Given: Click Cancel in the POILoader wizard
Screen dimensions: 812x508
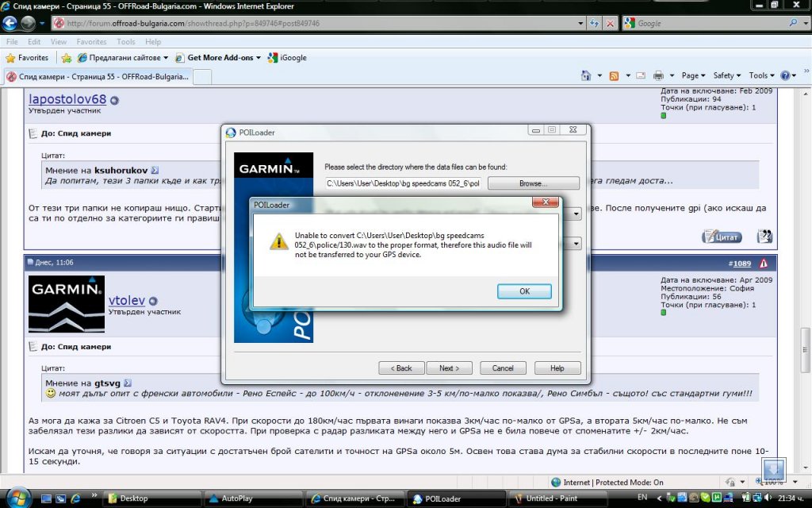Looking at the screenshot, I should pyautogui.click(x=503, y=368).
